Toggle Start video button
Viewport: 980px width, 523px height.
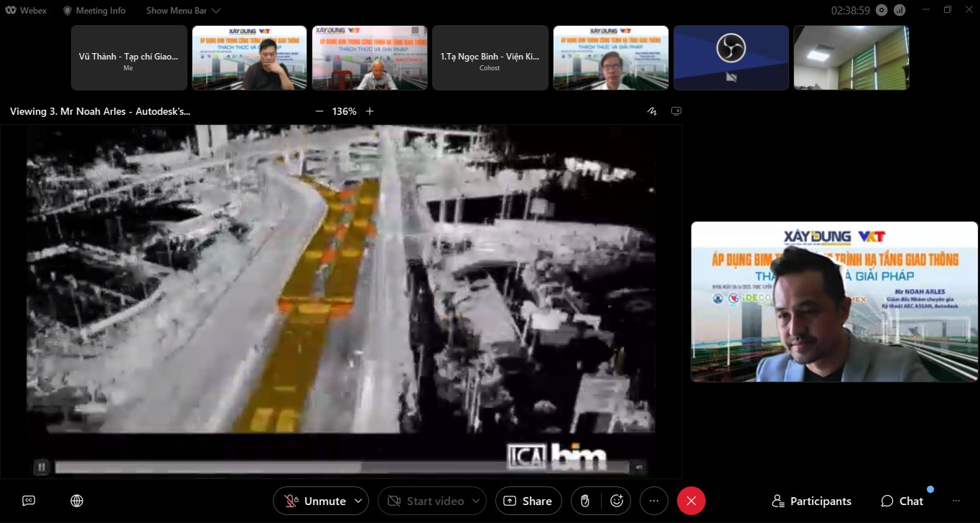426,501
